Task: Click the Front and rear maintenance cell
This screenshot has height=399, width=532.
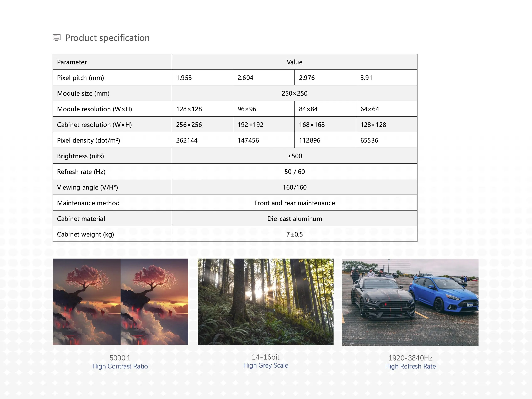Action: (294, 203)
